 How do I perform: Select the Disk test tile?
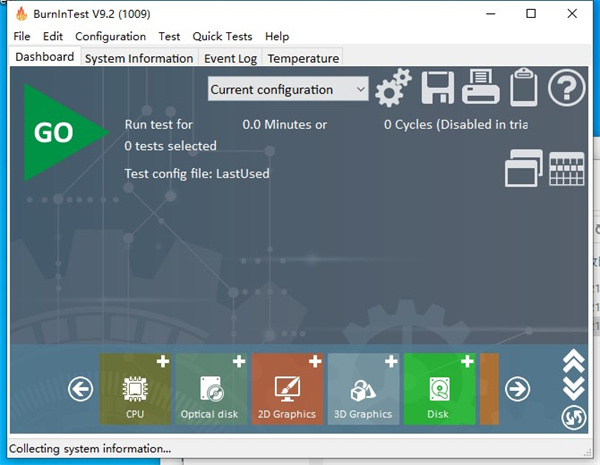pyautogui.click(x=439, y=388)
